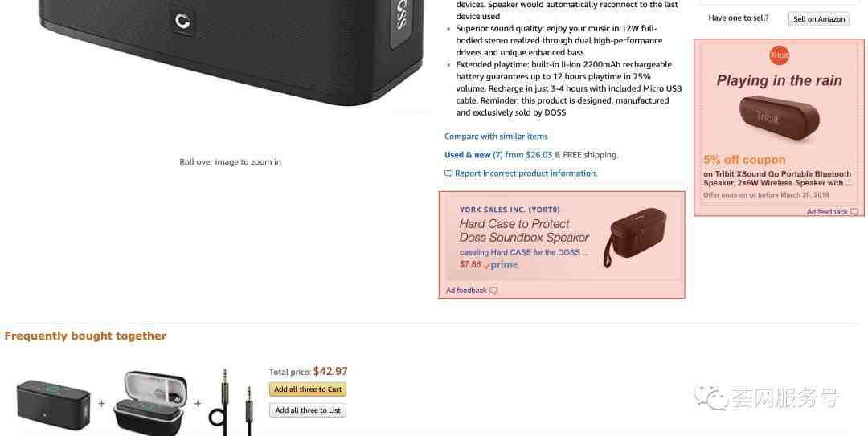This screenshot has width=868, height=436.
Task: Click the Tribit logo in ad
Action: (779, 55)
